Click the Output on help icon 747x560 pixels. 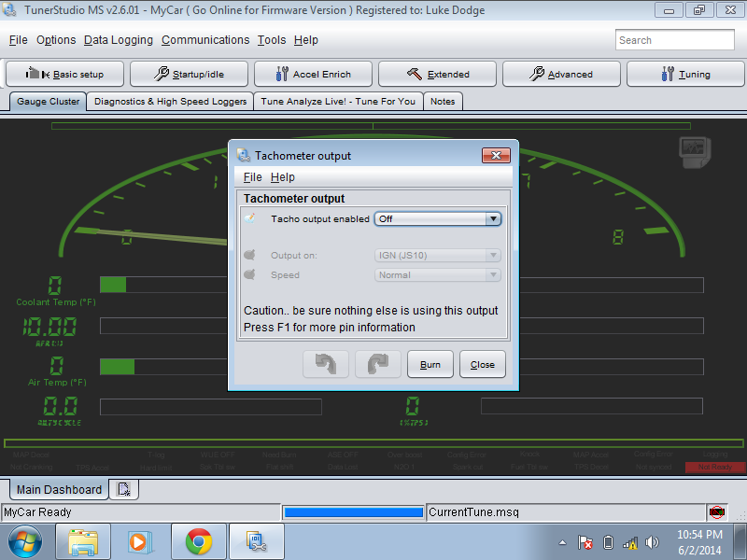click(249, 255)
